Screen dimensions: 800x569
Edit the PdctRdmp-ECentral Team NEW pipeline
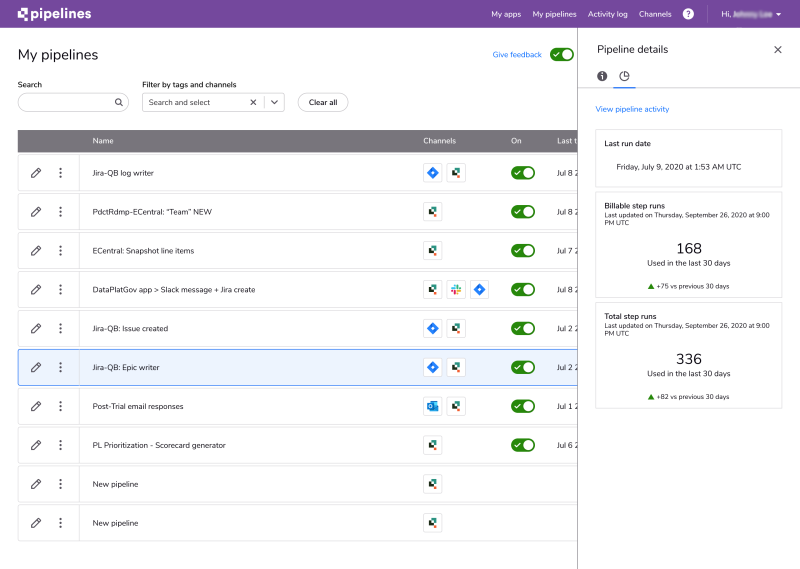tap(36, 212)
